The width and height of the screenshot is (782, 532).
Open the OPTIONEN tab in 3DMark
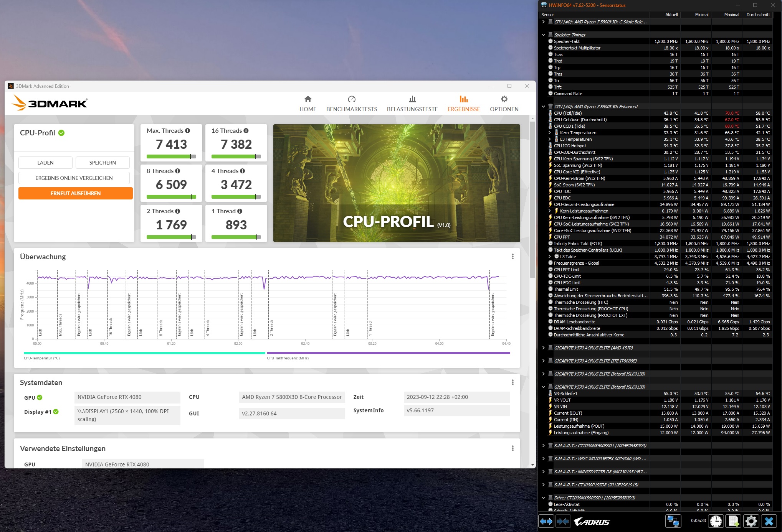click(x=504, y=104)
